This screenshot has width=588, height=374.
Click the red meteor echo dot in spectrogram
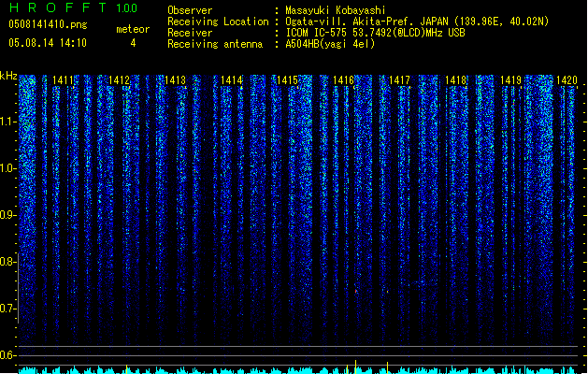coord(356,291)
